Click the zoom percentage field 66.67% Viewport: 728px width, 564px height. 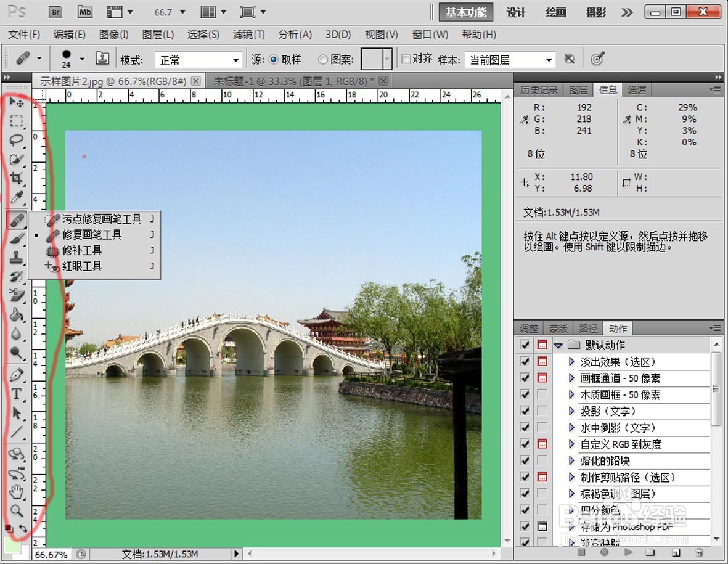pyautogui.click(x=51, y=554)
